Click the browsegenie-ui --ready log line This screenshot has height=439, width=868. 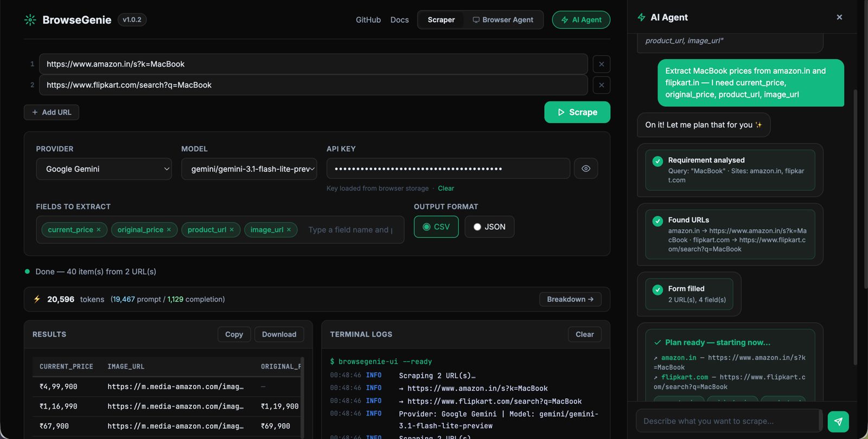coord(381,361)
